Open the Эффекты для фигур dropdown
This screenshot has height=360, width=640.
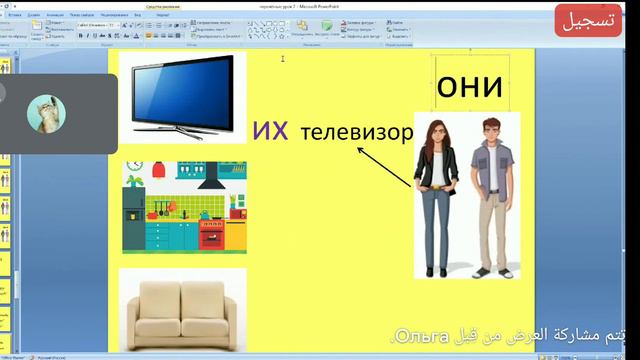pos(362,36)
